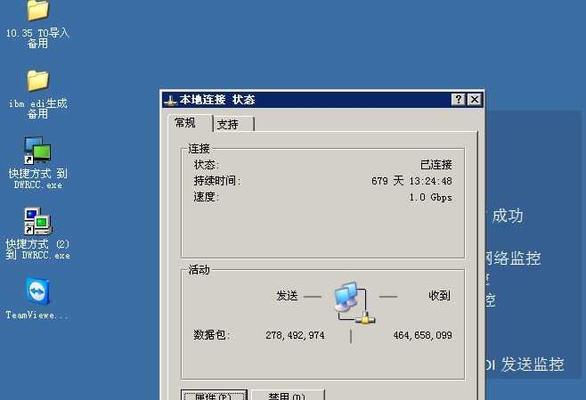The image size is (586, 400).
Task: Select the "快捷方式 到 DWRCC.exe" shortcut icon
Action: click(x=37, y=150)
